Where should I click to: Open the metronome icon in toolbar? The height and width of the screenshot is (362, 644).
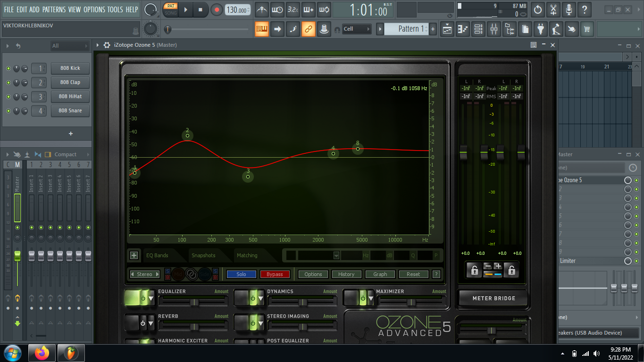[261, 9]
